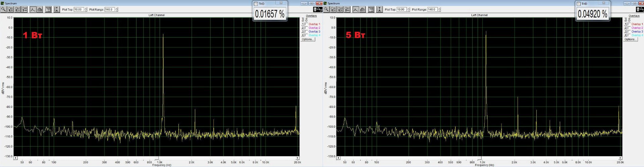This screenshot has width=644, height=167.
Task: Decrease Plot Range value in left window
Action: [x=117, y=11]
